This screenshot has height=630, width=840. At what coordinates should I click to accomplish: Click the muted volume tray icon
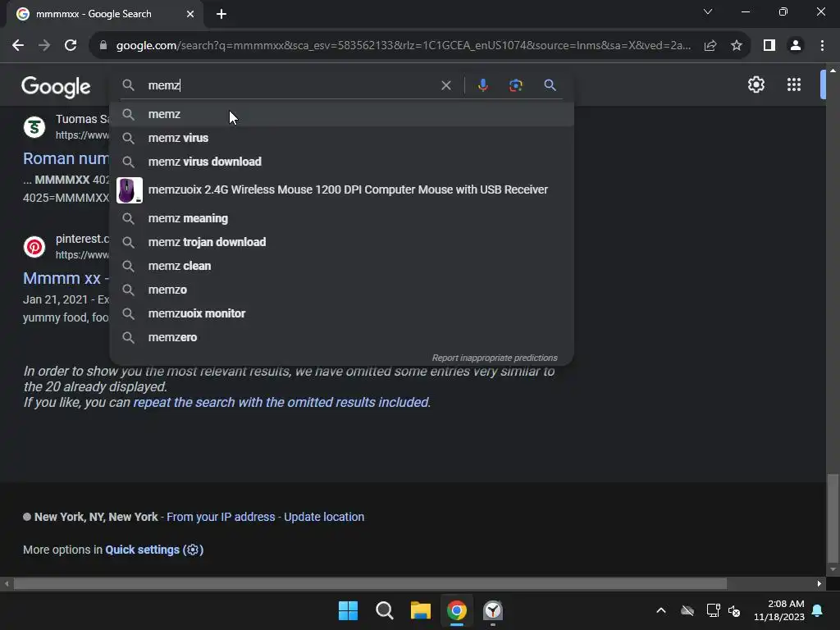click(x=734, y=610)
